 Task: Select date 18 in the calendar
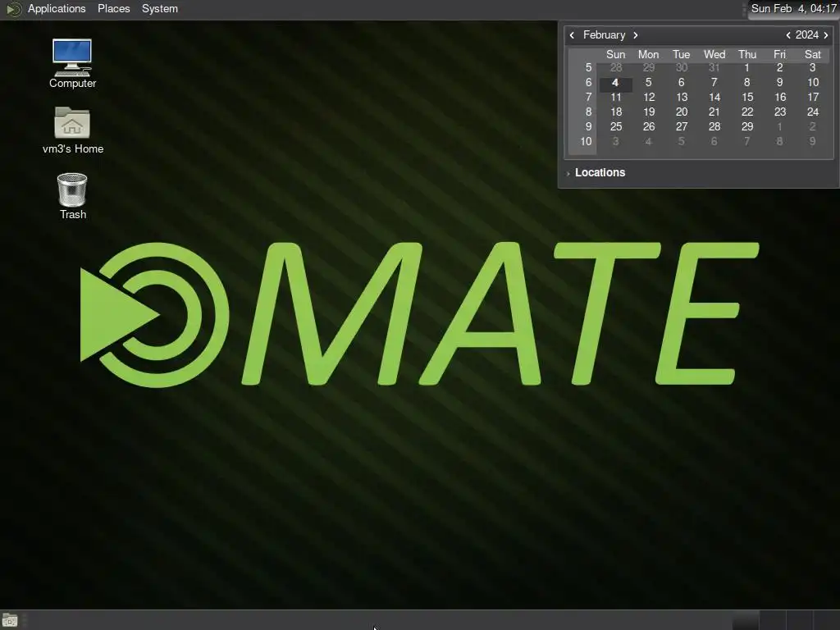point(615,112)
